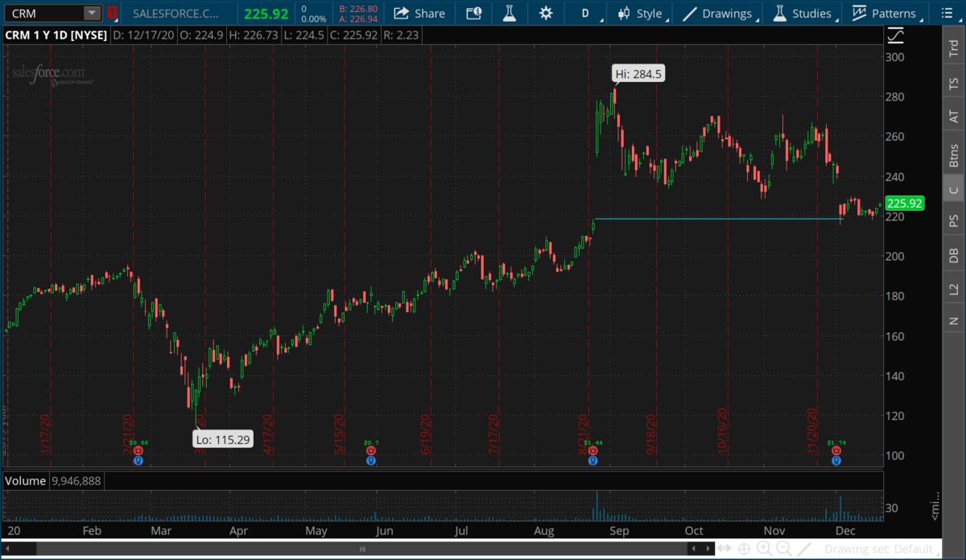The image size is (966, 560).
Task: Open the AT sidebar tab
Action: pyautogui.click(x=954, y=117)
